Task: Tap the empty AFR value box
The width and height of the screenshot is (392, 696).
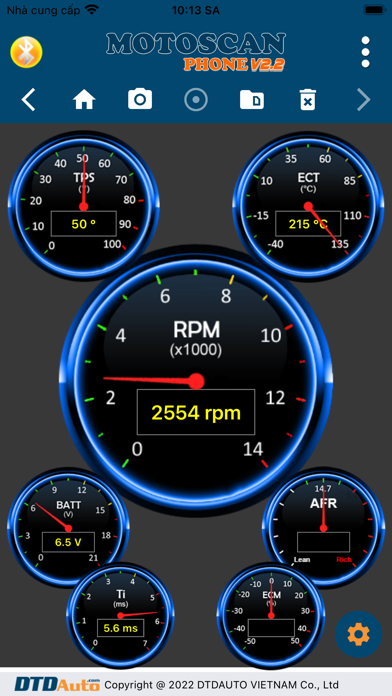Action: coord(323,542)
